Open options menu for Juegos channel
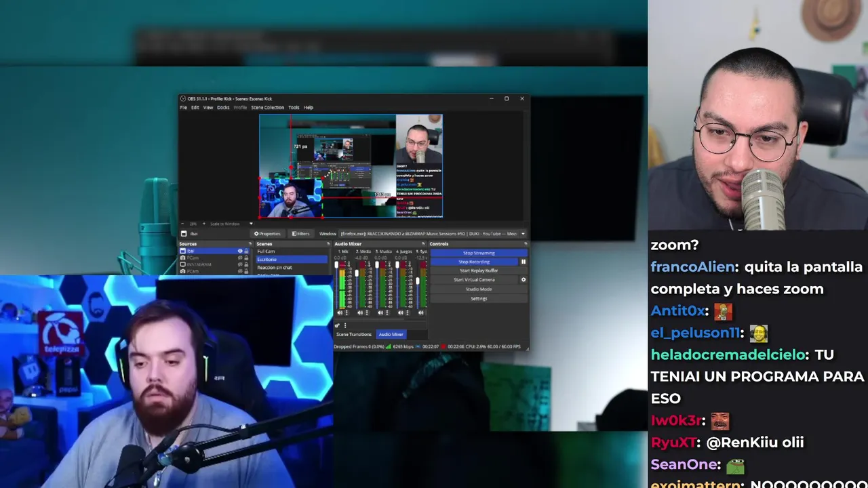The image size is (868, 488). pyautogui.click(x=407, y=312)
